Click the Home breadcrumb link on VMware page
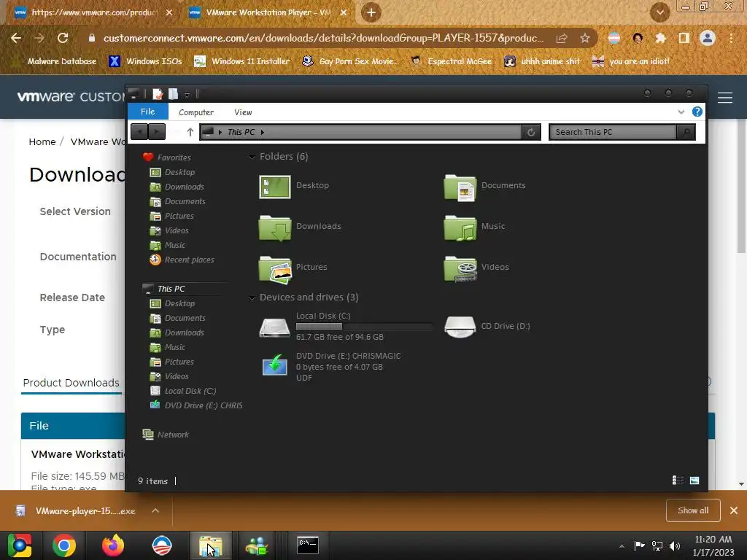The width and height of the screenshot is (747, 560). pos(42,142)
